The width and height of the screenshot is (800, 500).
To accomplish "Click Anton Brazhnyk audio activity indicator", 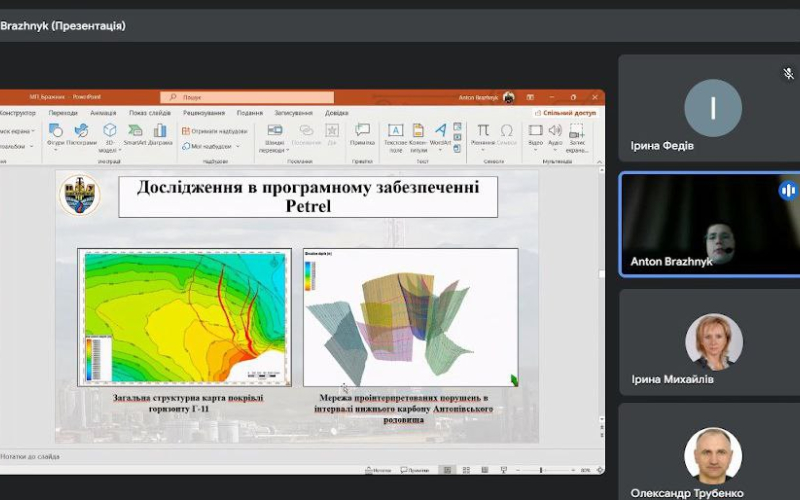I will [788, 190].
